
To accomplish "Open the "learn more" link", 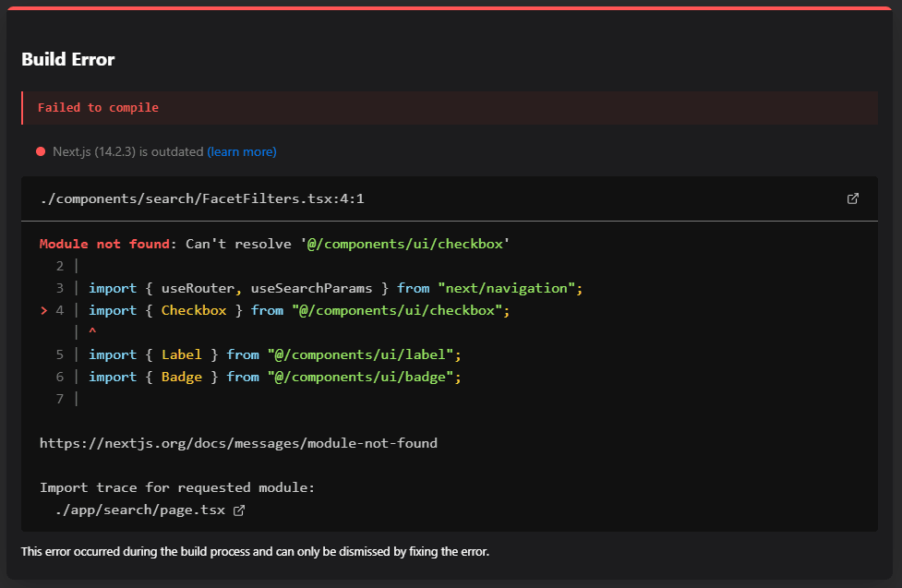I will (242, 151).
